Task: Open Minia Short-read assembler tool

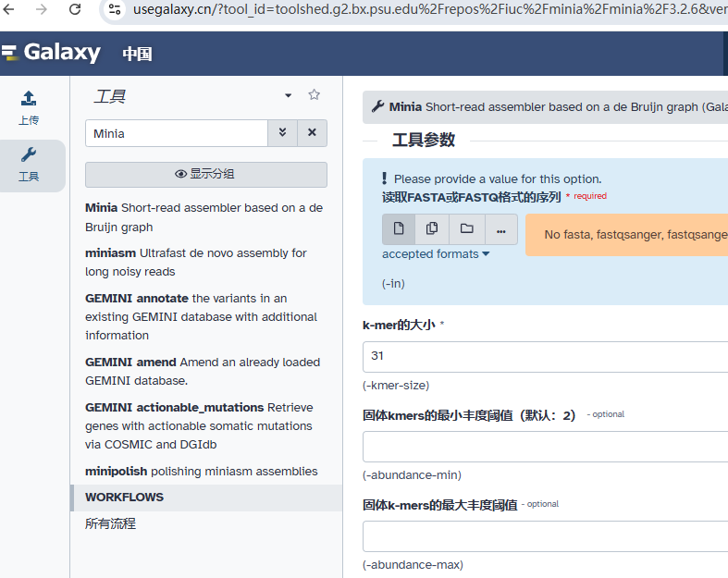Action: point(204,217)
